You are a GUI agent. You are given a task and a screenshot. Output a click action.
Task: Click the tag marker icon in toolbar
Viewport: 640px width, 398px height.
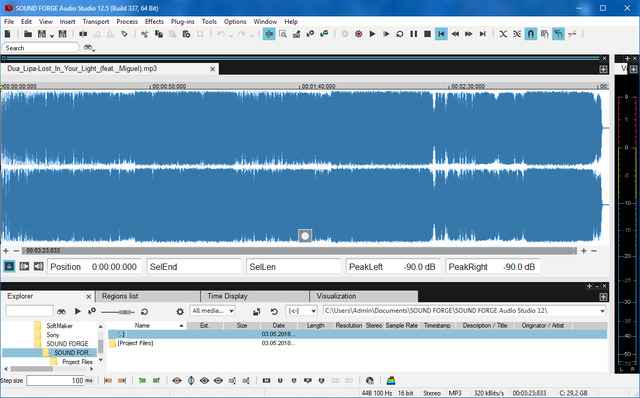(x=124, y=34)
